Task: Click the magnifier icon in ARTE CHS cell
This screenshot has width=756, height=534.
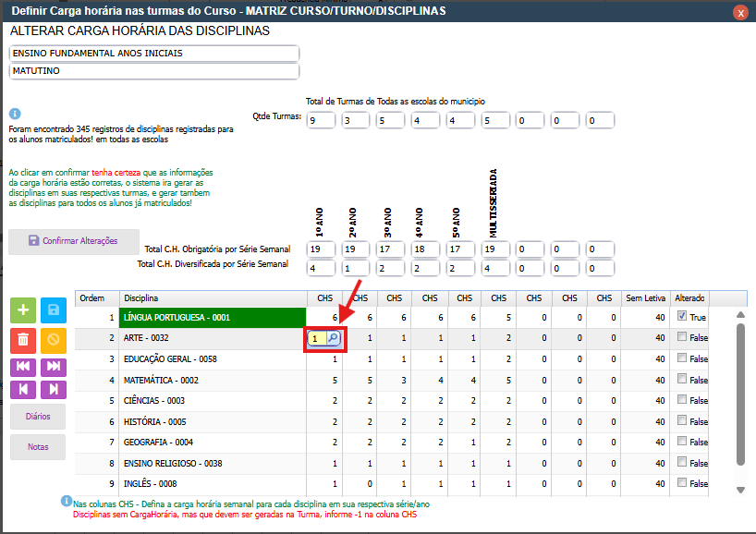Action: 333,339
